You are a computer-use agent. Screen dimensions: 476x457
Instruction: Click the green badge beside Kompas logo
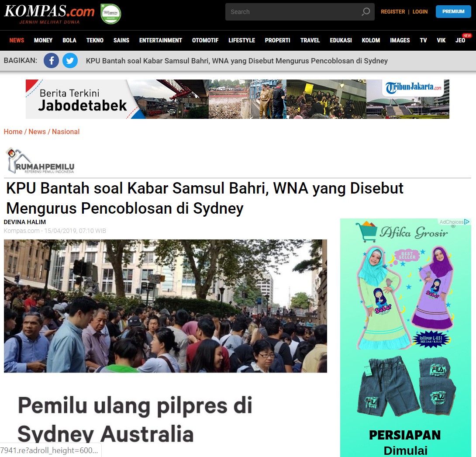pos(110,14)
